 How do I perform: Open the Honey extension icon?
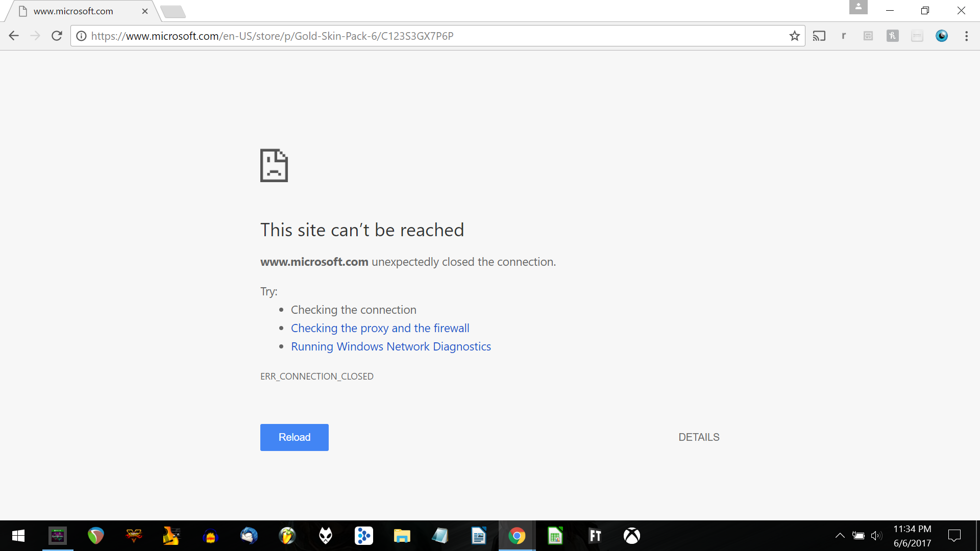click(x=893, y=36)
